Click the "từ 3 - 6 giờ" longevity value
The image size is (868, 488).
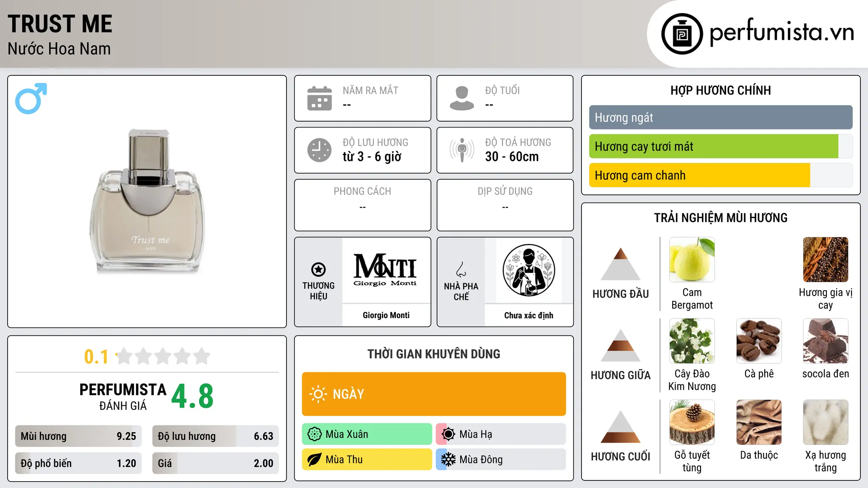tap(372, 157)
